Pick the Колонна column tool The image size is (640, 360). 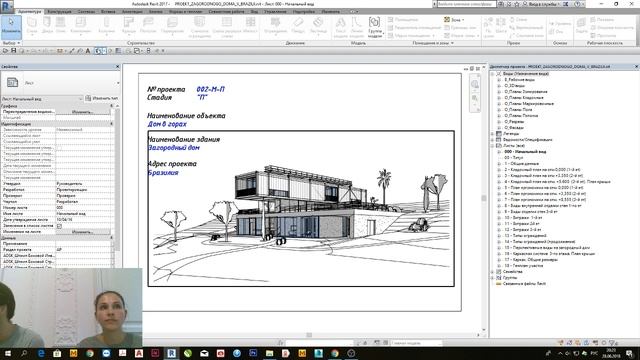107,26
